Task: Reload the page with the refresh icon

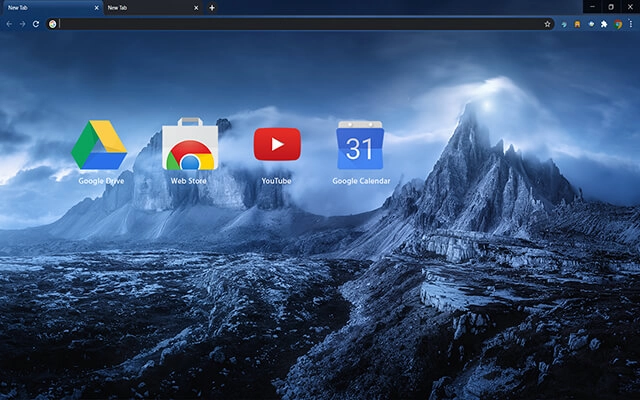Action: pyautogui.click(x=36, y=24)
